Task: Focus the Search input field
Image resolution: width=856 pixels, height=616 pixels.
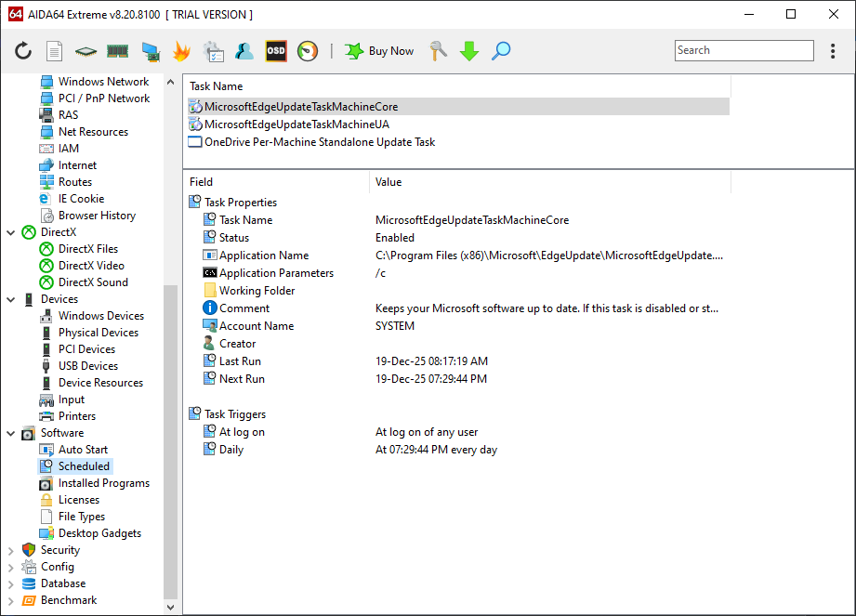Action: (744, 51)
